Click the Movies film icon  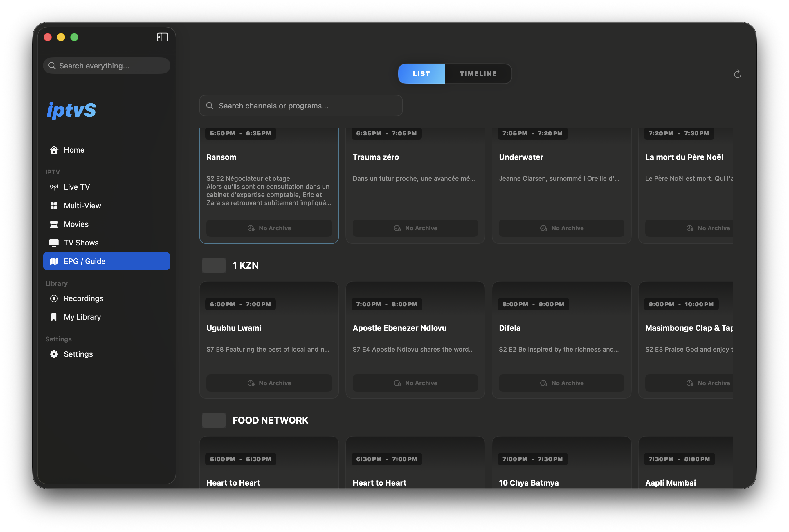pos(54,224)
